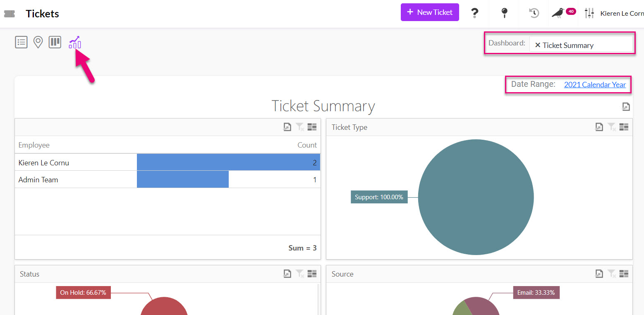Image resolution: width=644 pixels, height=315 pixels.
Task: Click the Sum = 3 total
Action: coord(302,248)
